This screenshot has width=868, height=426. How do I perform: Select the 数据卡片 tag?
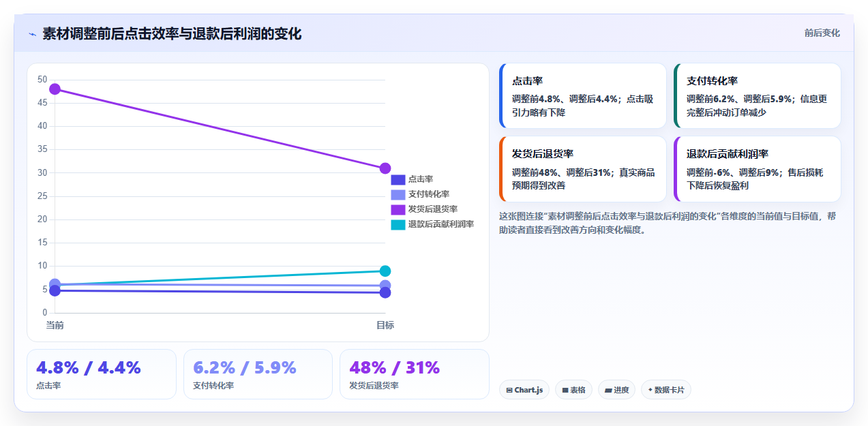coord(666,390)
